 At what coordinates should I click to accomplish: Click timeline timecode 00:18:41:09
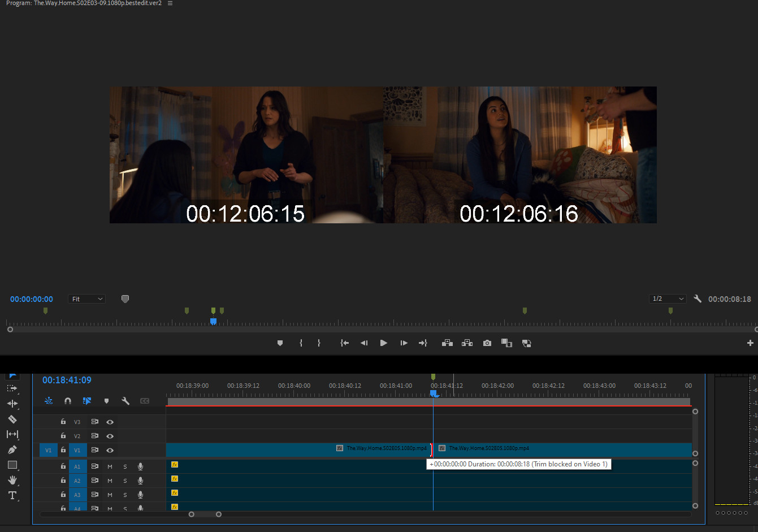[67, 380]
